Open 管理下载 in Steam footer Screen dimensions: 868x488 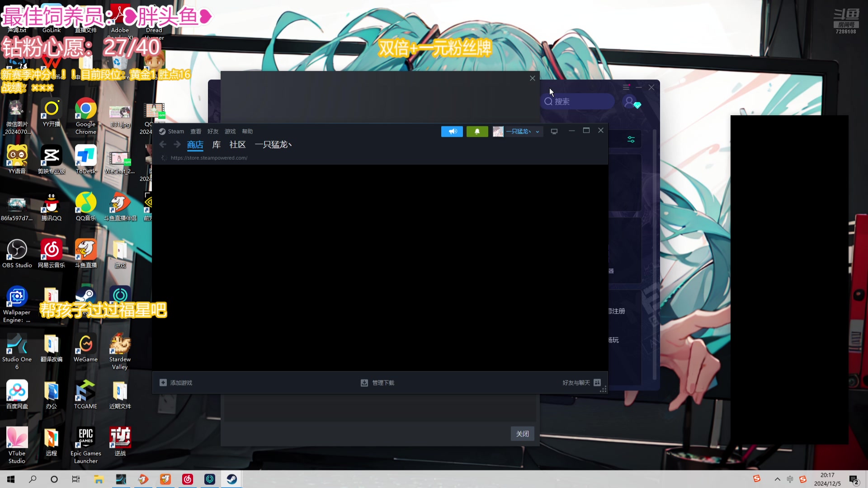tap(377, 383)
